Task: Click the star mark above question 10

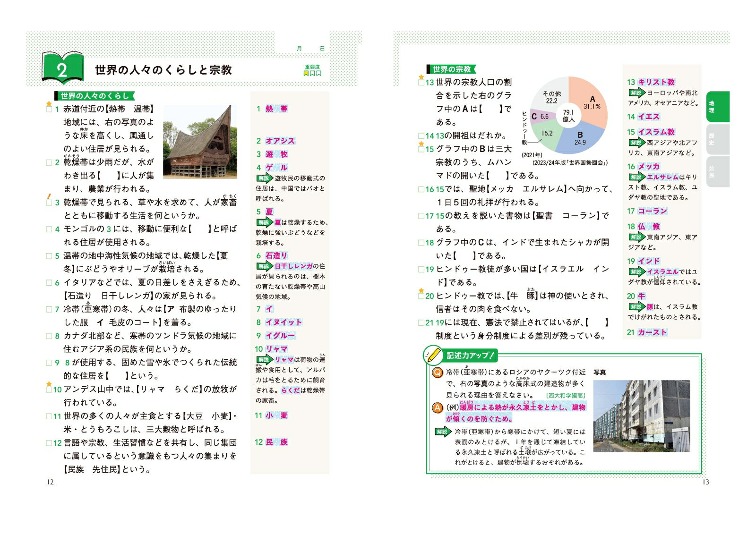Action: pyautogui.click(x=48, y=384)
